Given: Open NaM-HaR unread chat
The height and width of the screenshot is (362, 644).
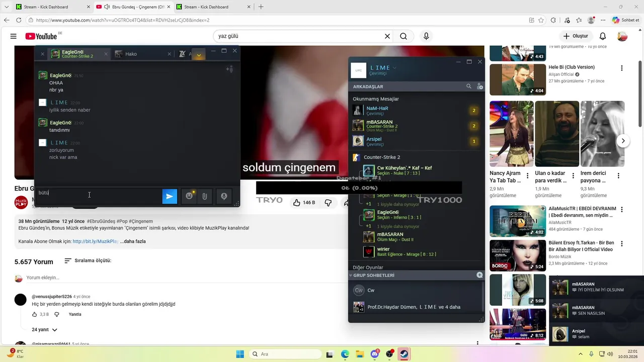Looking at the screenshot, I should pos(416,111).
